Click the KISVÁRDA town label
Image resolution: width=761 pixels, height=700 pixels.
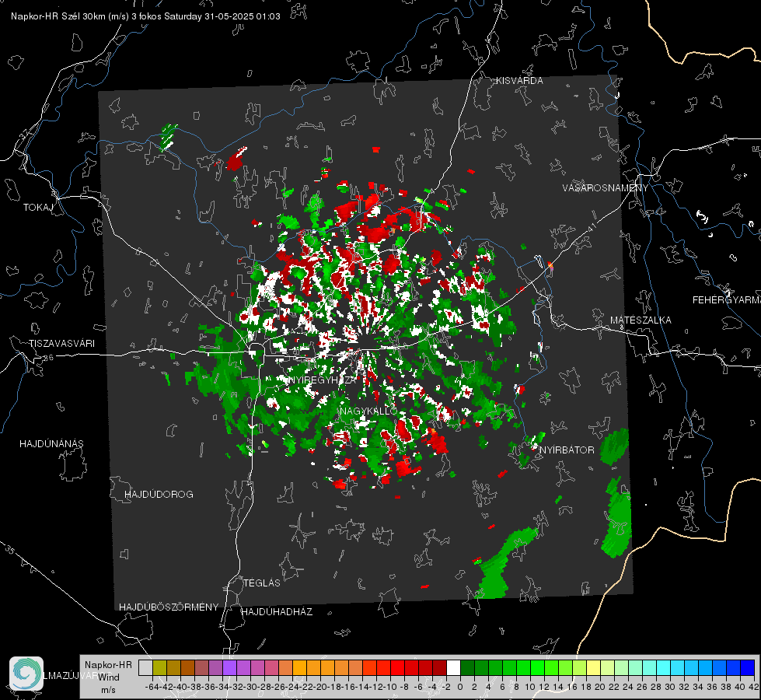519,81
